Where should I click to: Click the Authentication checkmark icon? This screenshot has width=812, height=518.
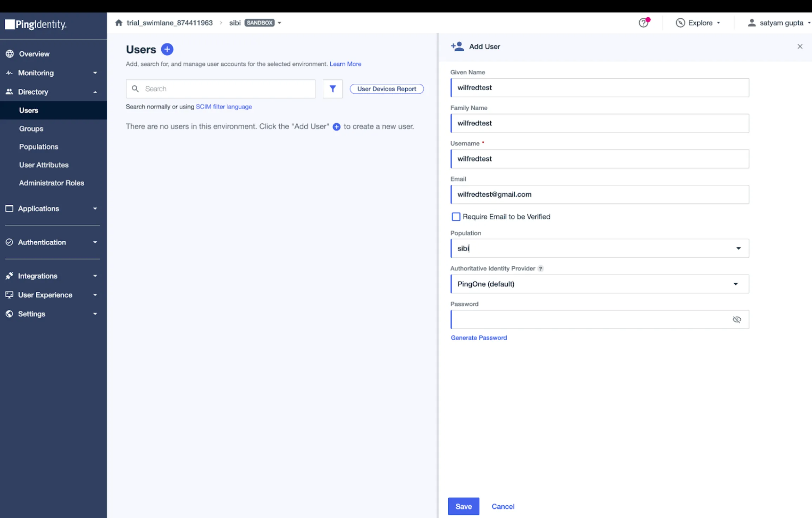point(10,242)
